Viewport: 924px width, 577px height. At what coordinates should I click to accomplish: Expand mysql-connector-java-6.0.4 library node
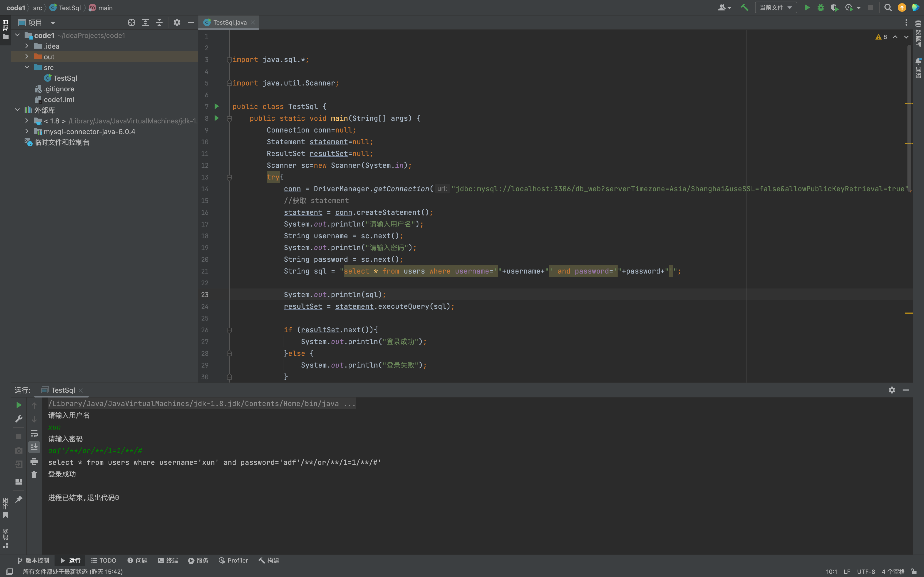click(x=27, y=131)
